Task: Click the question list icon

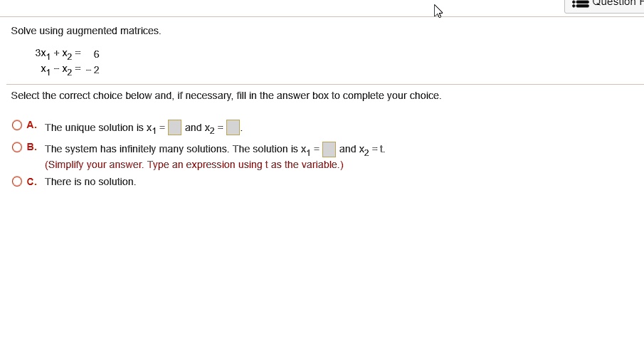Action: 581,3
